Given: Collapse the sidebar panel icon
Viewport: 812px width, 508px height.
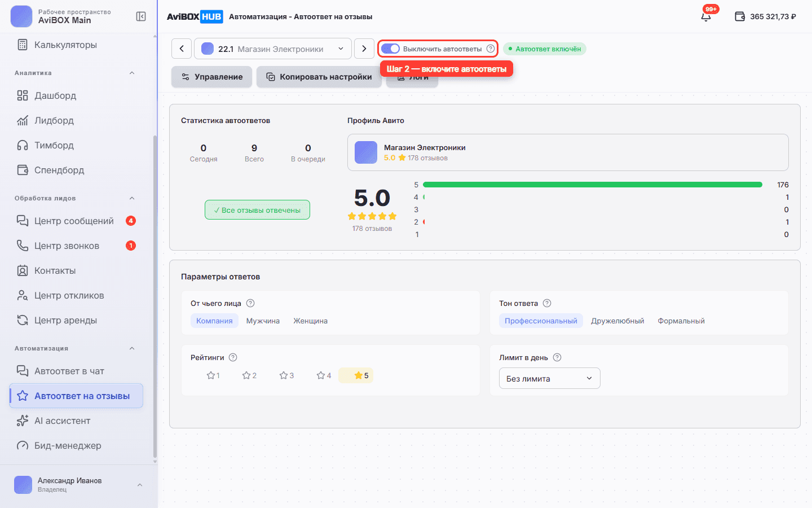Looking at the screenshot, I should (x=141, y=16).
